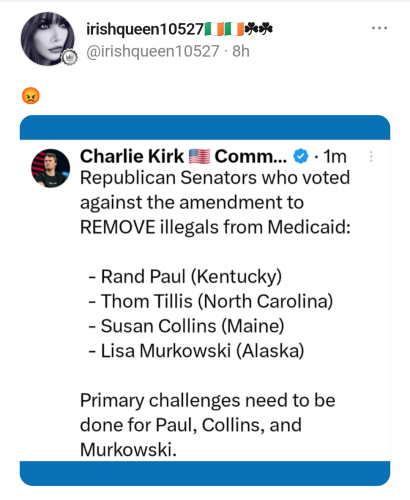Viewport: 410px width, 500px height.
Task: Click the angry face emoji
Action: pos(31,96)
